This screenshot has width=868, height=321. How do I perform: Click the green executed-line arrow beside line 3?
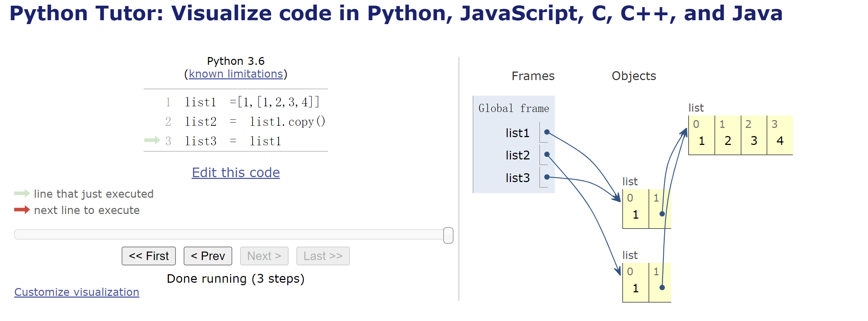152,140
